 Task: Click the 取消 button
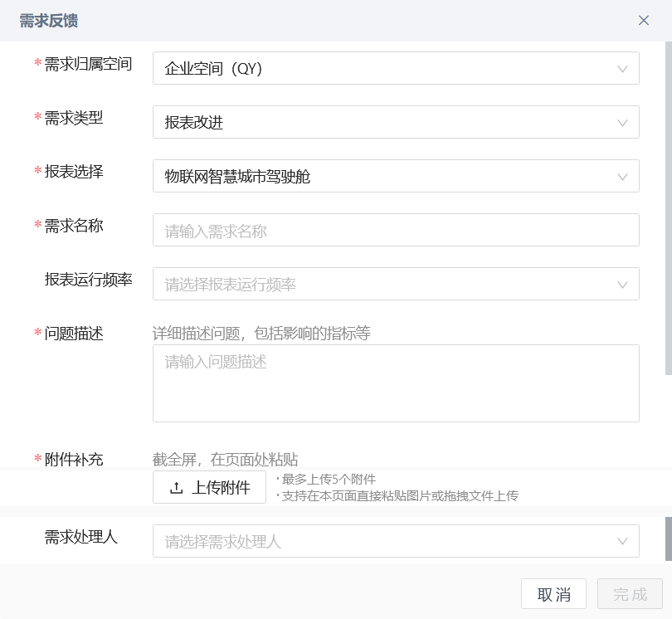tap(553, 594)
